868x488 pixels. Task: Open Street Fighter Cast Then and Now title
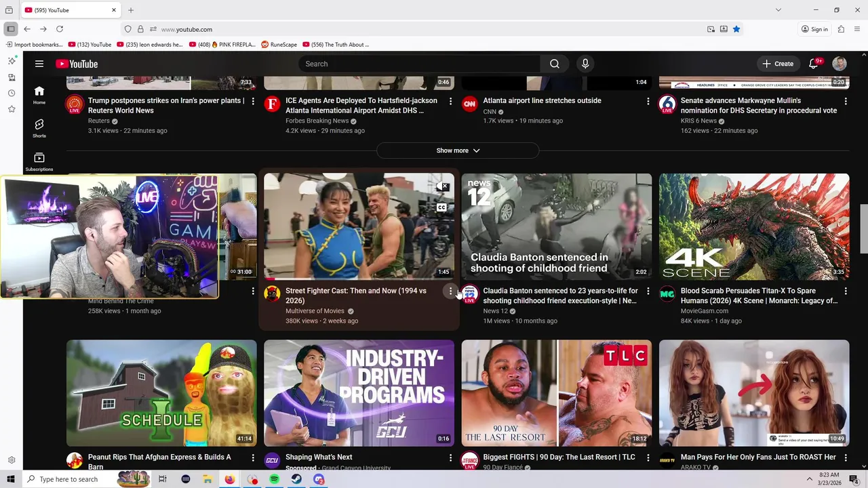(x=356, y=296)
